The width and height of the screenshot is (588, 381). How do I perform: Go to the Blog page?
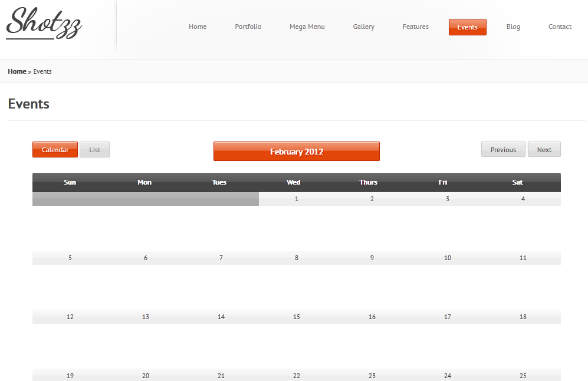click(513, 27)
